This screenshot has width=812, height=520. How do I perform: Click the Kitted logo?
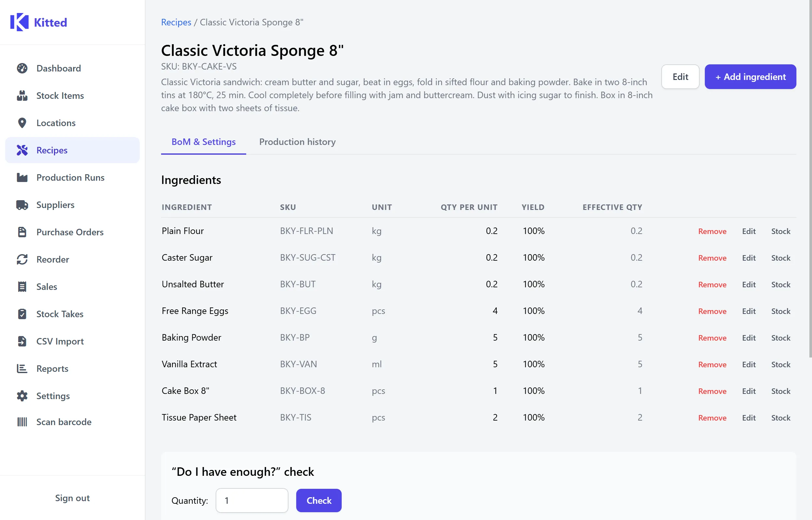[38, 22]
